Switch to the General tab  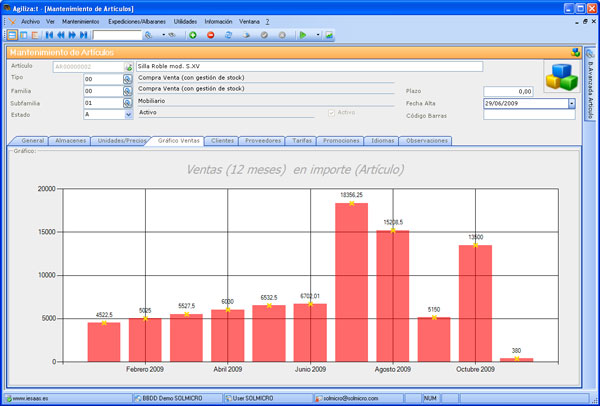pos(32,141)
